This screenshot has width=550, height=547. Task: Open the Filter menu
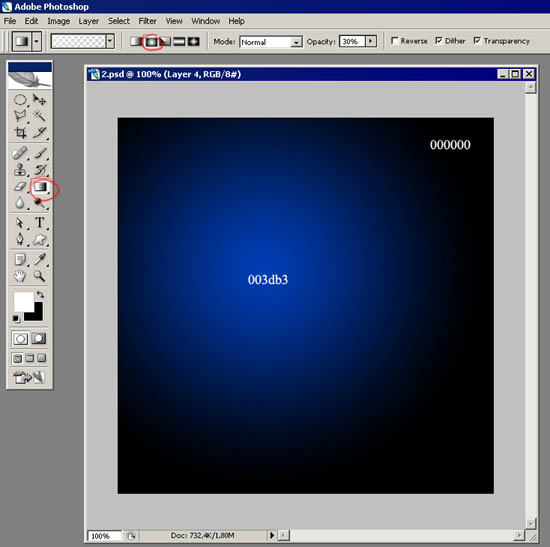(x=147, y=21)
